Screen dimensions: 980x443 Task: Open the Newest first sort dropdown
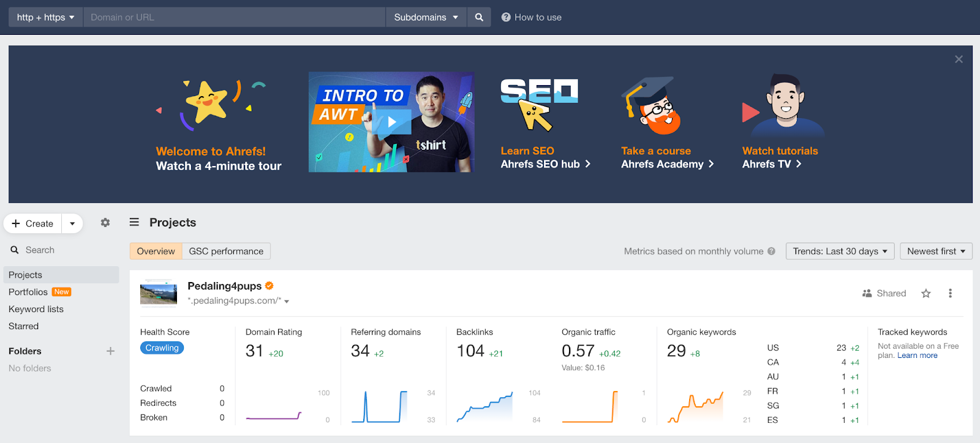point(936,251)
